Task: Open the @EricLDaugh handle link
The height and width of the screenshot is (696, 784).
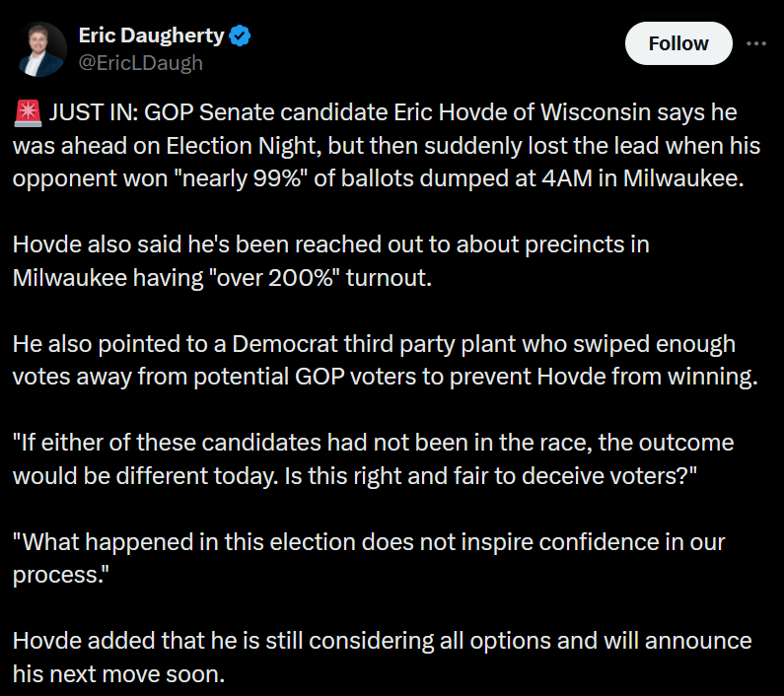Action: pos(140,63)
